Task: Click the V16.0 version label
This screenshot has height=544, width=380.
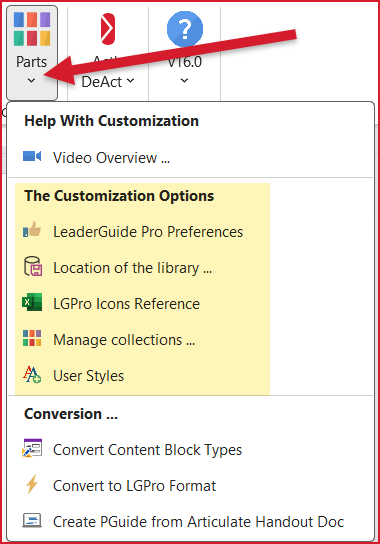Action: click(185, 62)
